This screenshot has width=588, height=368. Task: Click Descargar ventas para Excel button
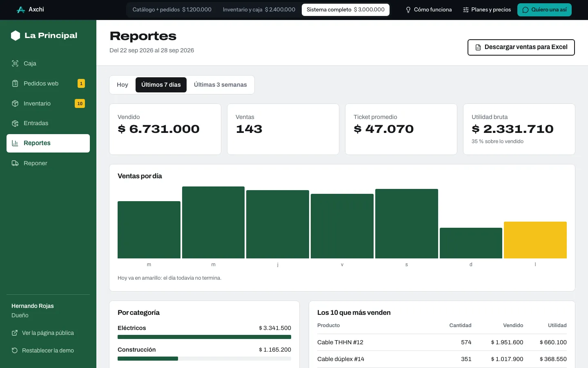[x=521, y=47]
